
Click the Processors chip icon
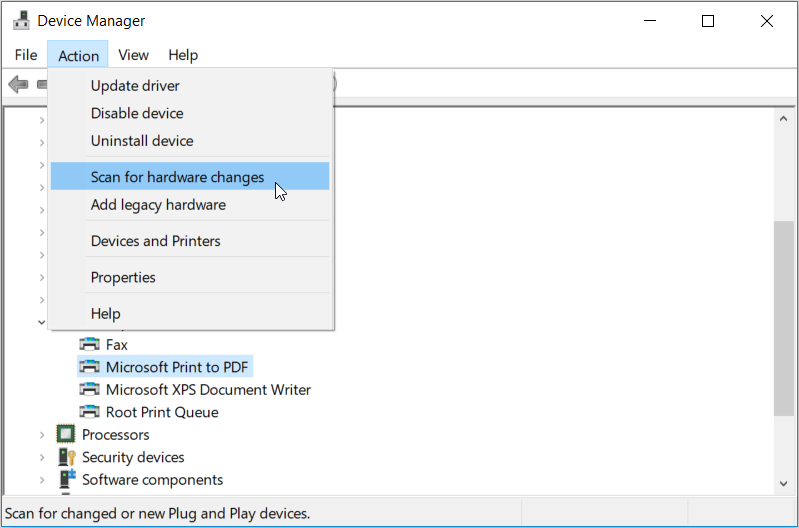point(66,434)
